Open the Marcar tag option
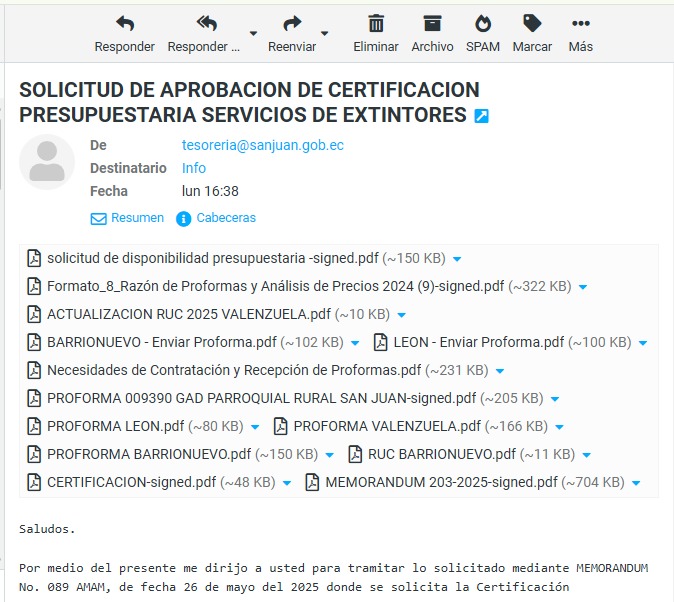This screenshot has height=602, width=674. 532,24
